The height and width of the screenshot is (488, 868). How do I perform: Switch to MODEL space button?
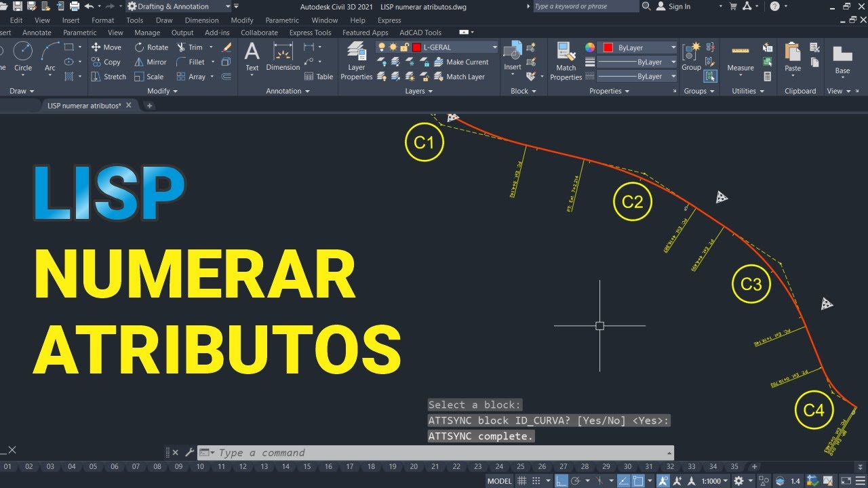click(x=500, y=481)
